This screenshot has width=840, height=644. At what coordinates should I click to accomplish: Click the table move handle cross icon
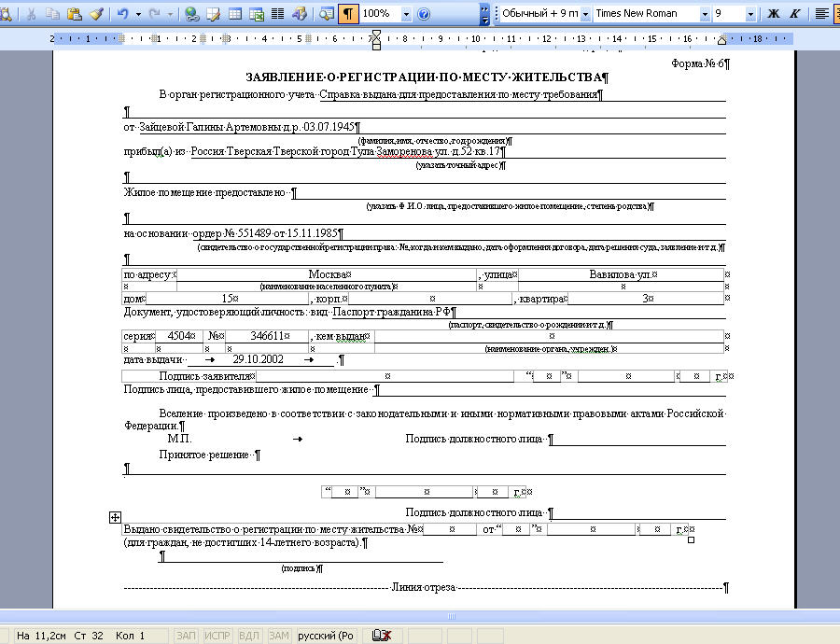pos(115,517)
